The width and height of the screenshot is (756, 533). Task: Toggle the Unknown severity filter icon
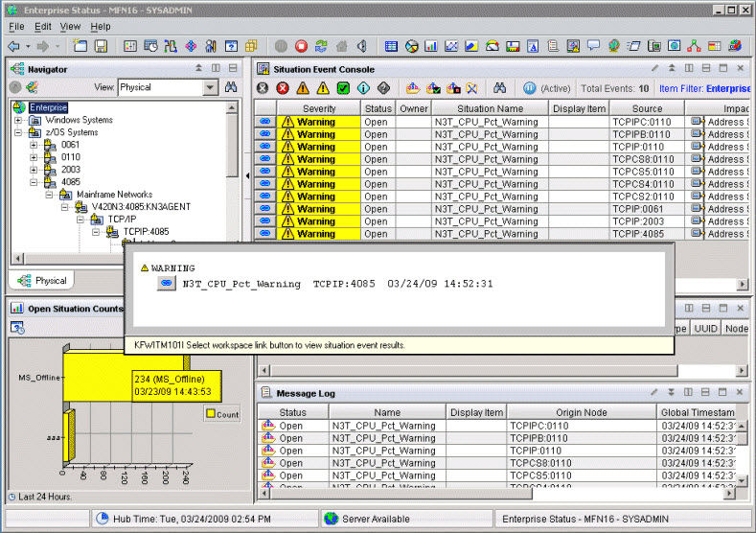384,88
